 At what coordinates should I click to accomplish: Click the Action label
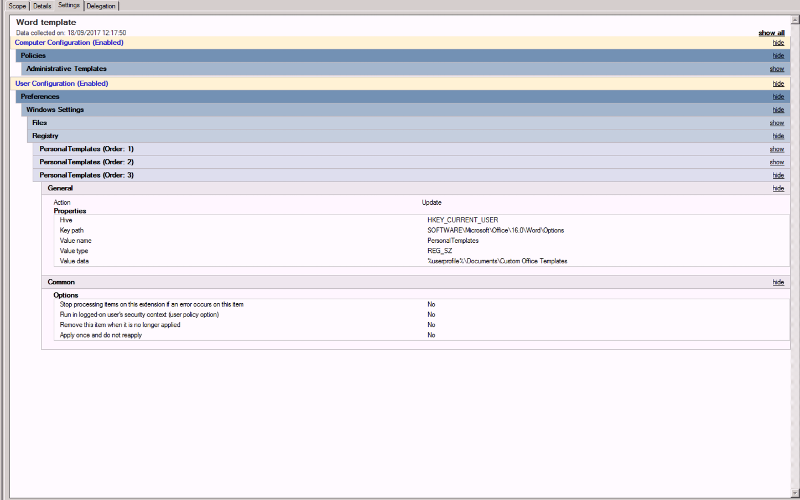(x=62, y=203)
